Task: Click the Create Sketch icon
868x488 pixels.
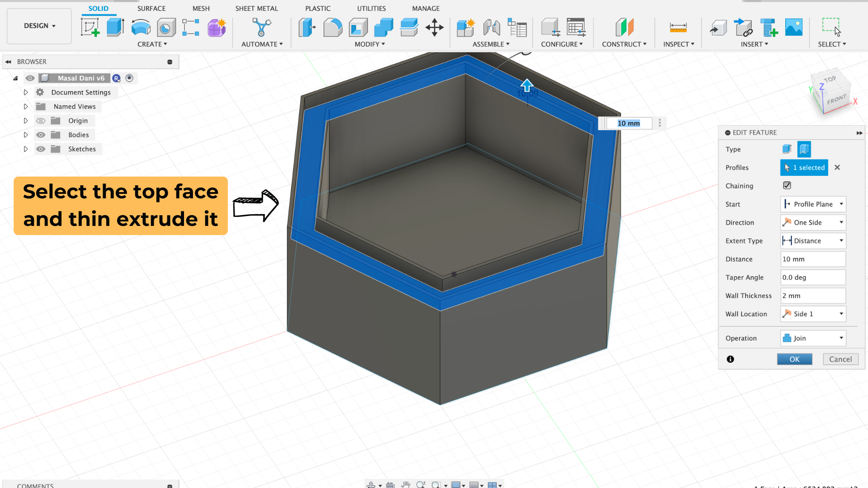Action: click(90, 28)
